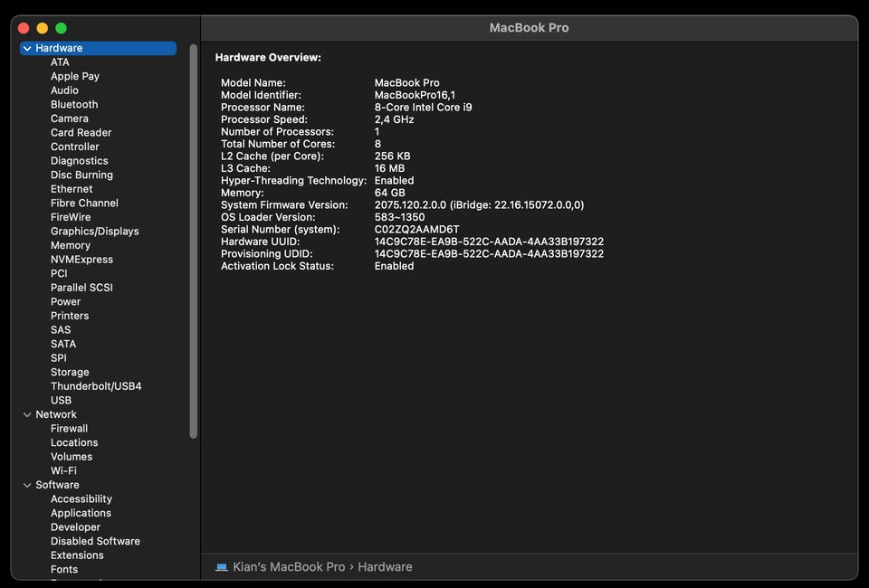Viewport: 869px width, 588px height.
Task: Click the serial number C02ZQ2AAMD6T
Action: pyautogui.click(x=416, y=229)
